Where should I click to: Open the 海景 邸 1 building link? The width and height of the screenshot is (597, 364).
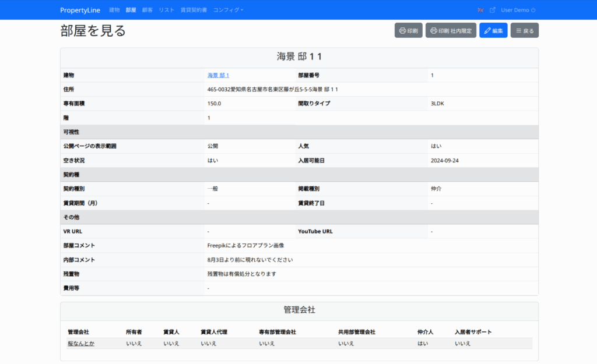(218, 76)
